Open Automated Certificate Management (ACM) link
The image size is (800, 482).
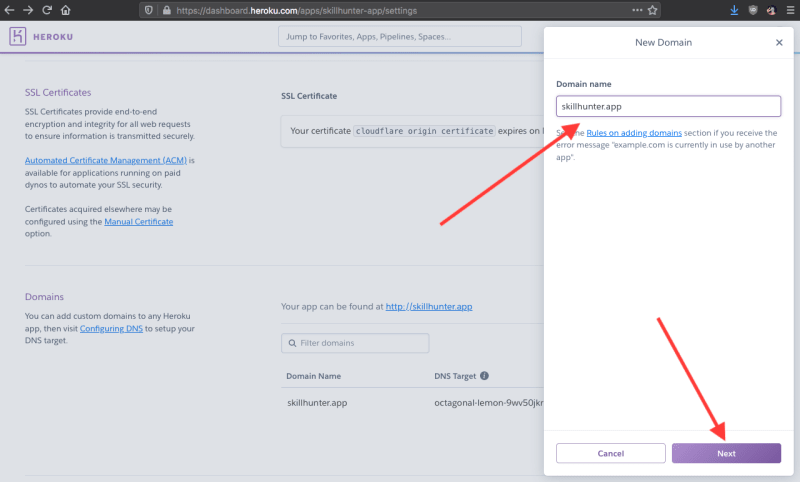pyautogui.click(x=106, y=161)
